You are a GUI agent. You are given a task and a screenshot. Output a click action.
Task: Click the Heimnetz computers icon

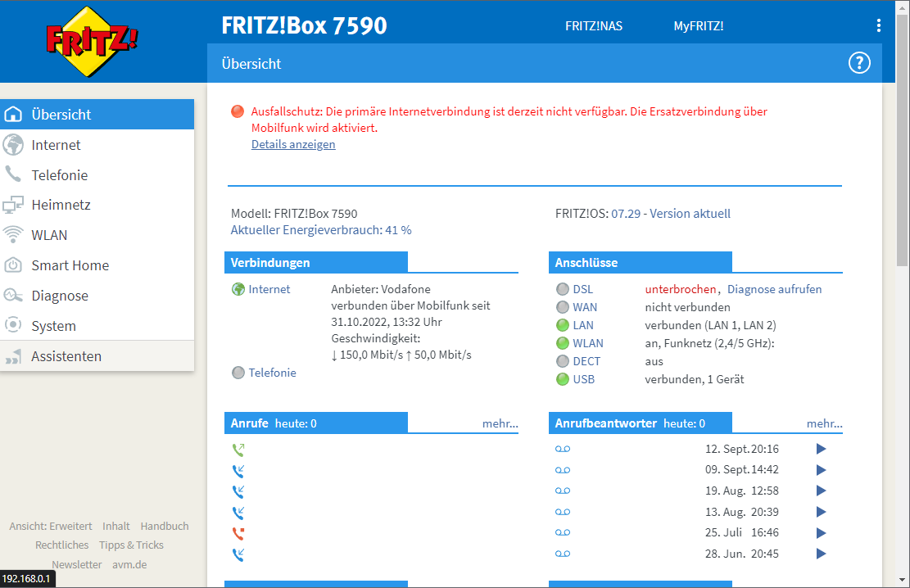tap(13, 205)
